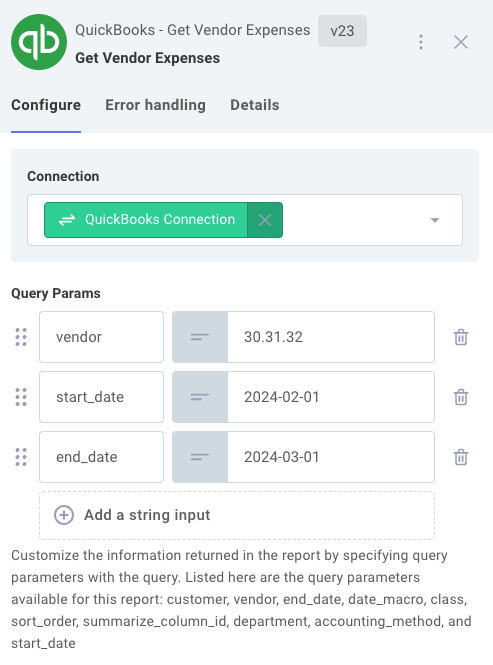The width and height of the screenshot is (493, 665).
Task: Click the end_date key field
Action: pos(101,457)
